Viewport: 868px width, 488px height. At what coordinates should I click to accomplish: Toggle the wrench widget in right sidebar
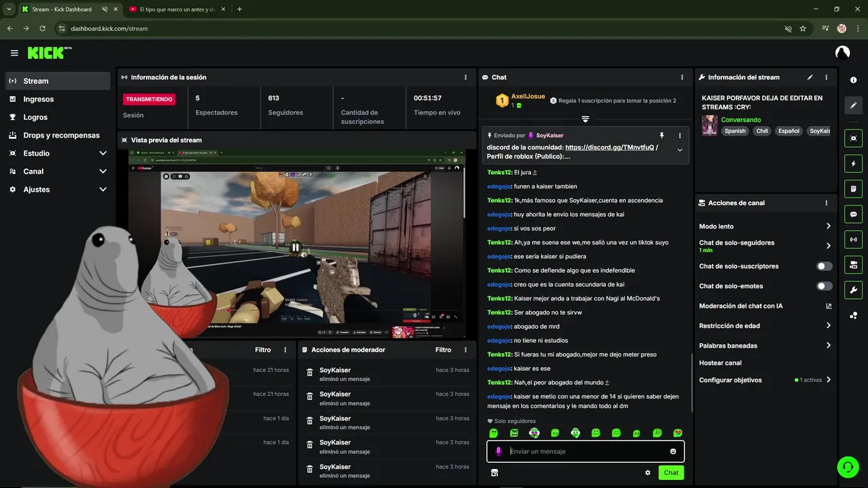click(x=854, y=290)
